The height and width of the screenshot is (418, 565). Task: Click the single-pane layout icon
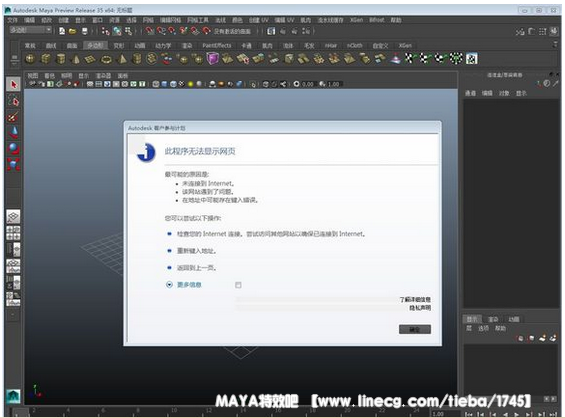13,217
